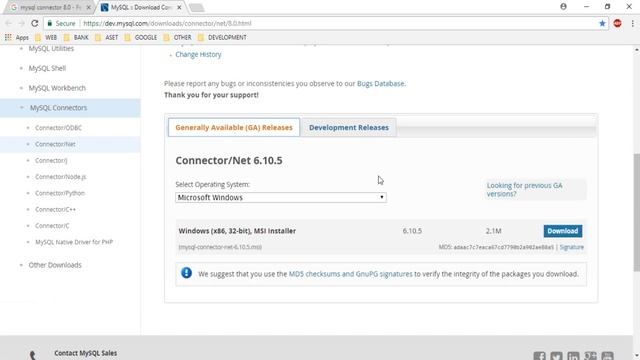Open a new browser tab

[x=197, y=7]
